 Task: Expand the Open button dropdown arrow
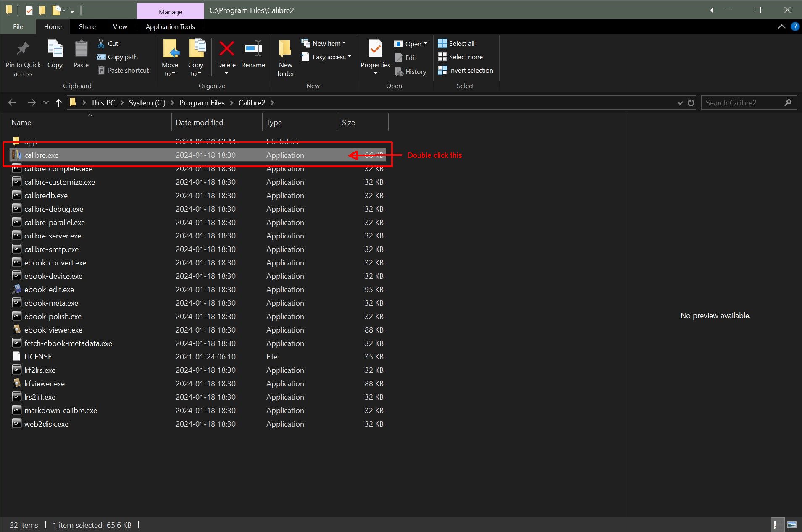point(426,44)
